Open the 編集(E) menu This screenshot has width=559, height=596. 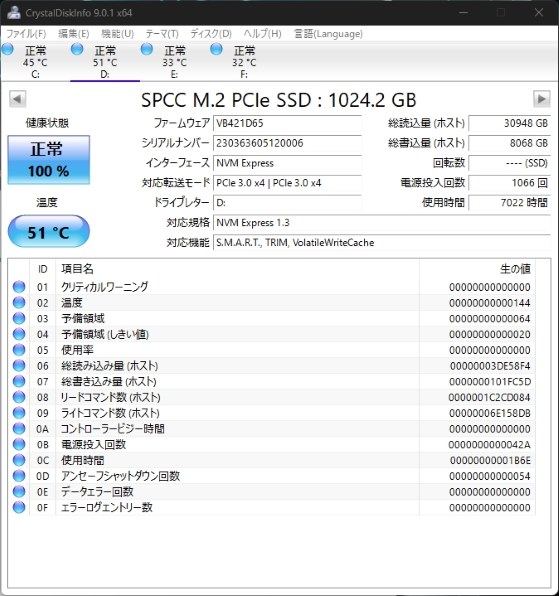point(74,34)
